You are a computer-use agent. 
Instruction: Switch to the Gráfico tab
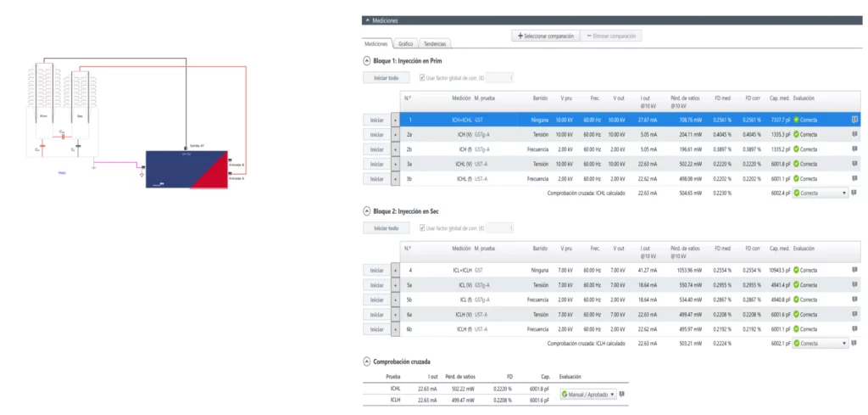406,43
